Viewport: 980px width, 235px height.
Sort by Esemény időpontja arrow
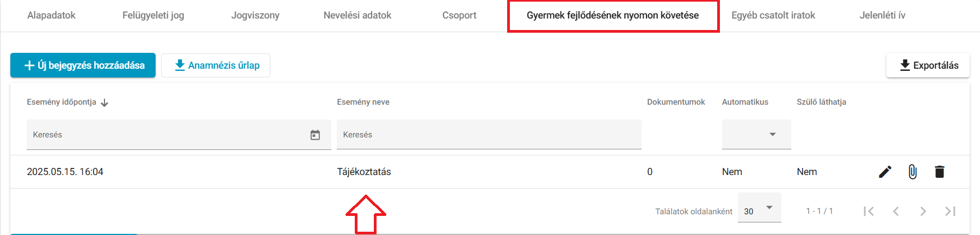tap(104, 103)
